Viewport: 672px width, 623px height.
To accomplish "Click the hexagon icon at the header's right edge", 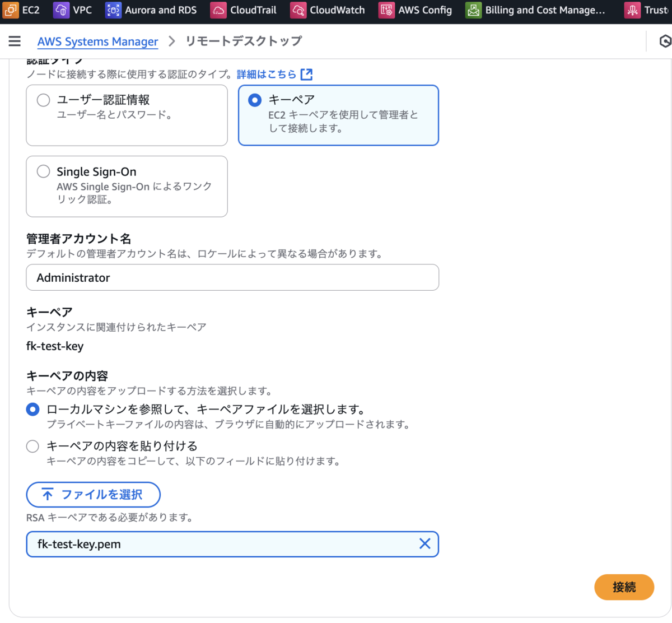I will (x=665, y=41).
